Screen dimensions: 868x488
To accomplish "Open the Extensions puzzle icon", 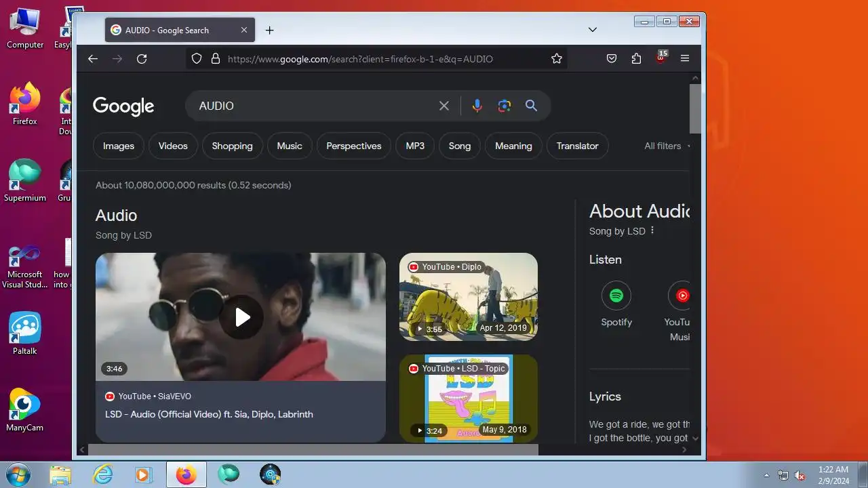I will (636, 59).
